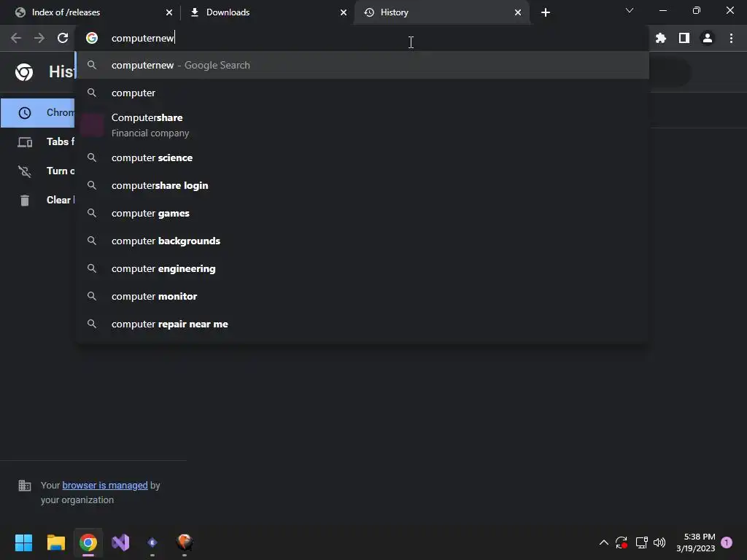Click search icon beside 'computer science'
The height and width of the screenshot is (560, 747).
(x=92, y=157)
